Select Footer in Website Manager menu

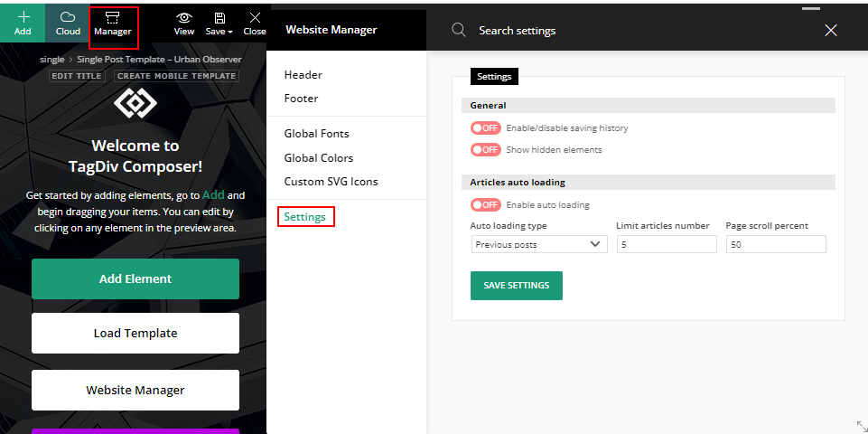(301, 99)
